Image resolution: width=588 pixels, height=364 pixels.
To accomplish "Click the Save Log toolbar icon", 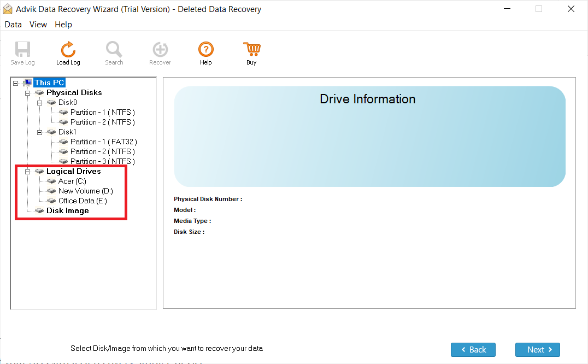I will 22,49.
